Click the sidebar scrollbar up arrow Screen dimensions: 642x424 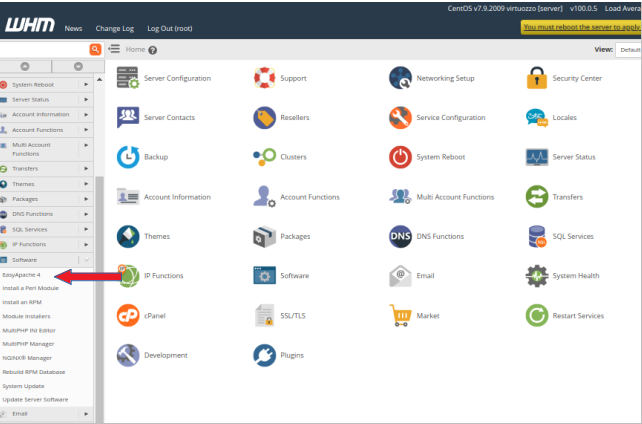tap(99, 79)
